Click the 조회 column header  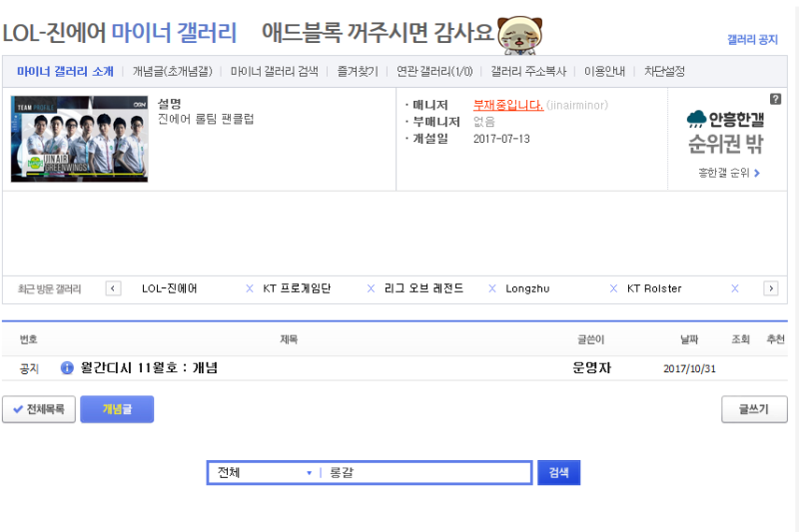(x=740, y=339)
